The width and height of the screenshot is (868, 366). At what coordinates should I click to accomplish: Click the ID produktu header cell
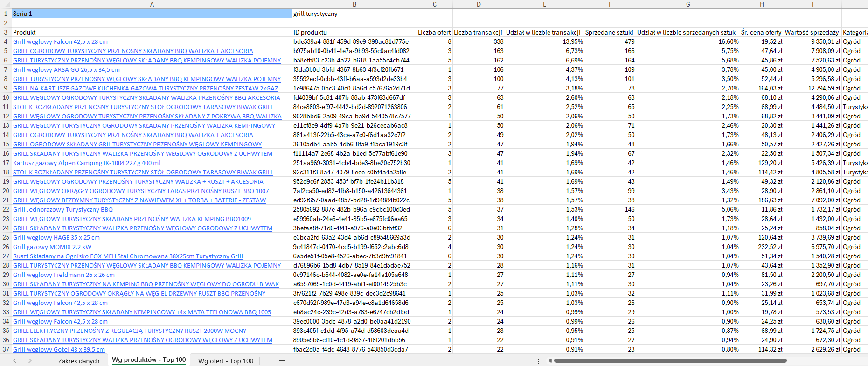[x=354, y=32]
